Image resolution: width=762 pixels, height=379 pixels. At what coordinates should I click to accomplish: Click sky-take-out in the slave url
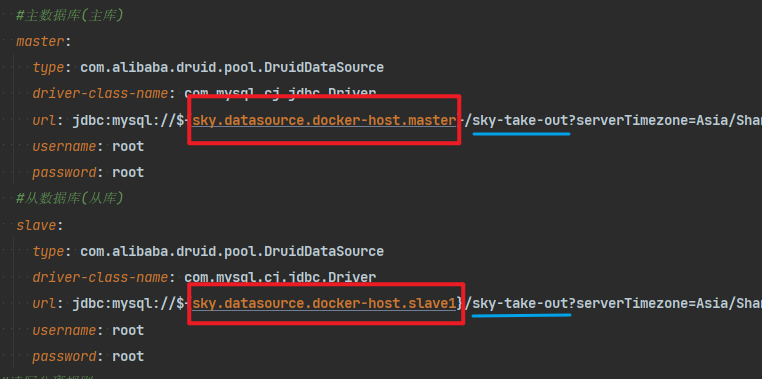pyautogui.click(x=520, y=304)
